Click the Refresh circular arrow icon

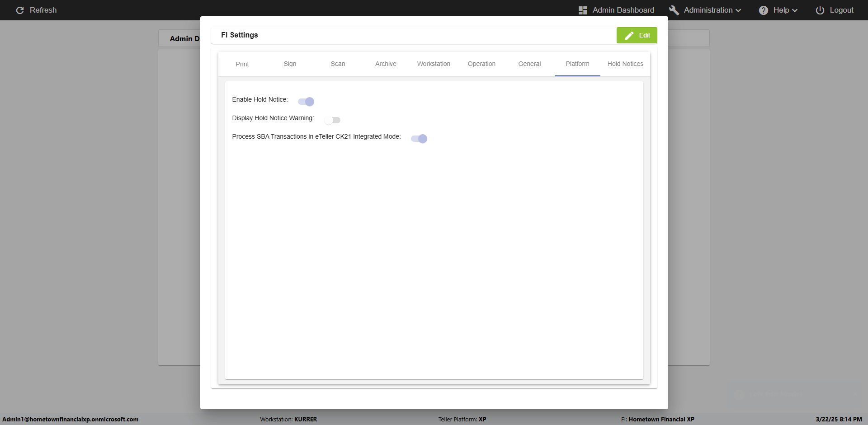coord(20,10)
